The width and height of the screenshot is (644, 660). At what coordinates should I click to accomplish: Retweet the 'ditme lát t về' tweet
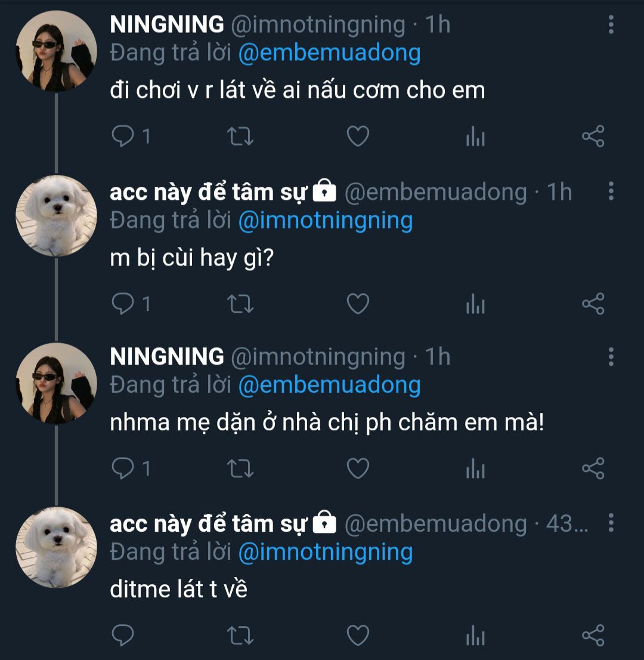coord(241,636)
